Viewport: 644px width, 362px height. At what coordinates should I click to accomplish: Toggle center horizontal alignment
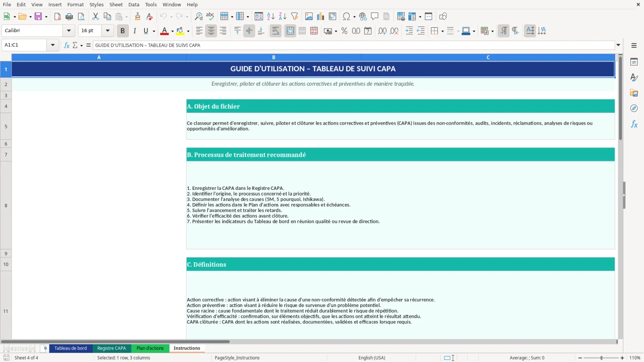(211, 31)
